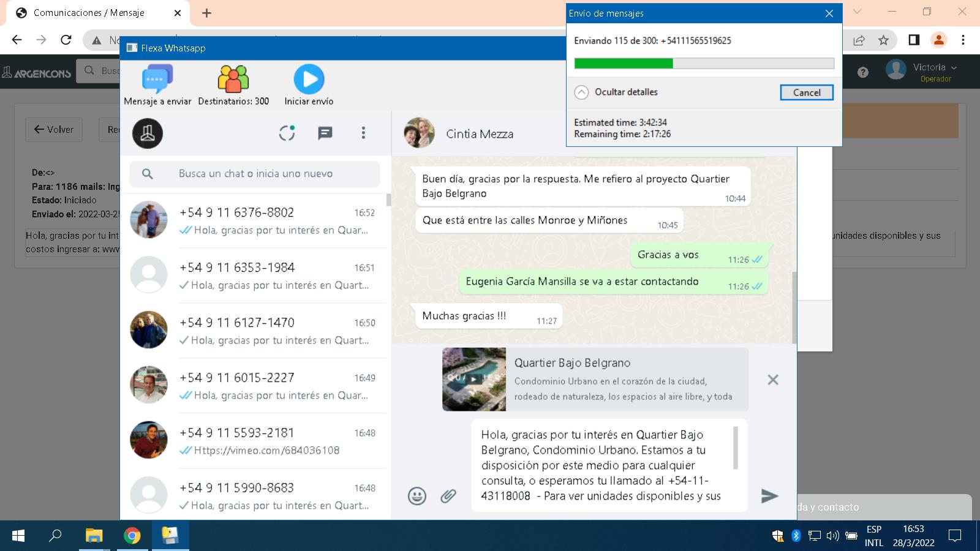Click the sending progress bar

click(x=704, y=63)
